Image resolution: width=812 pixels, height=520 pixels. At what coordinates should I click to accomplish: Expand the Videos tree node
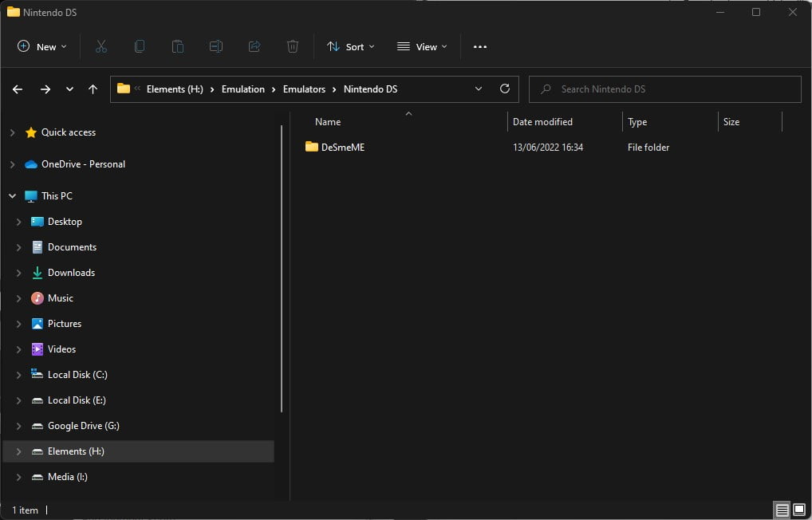(18, 349)
